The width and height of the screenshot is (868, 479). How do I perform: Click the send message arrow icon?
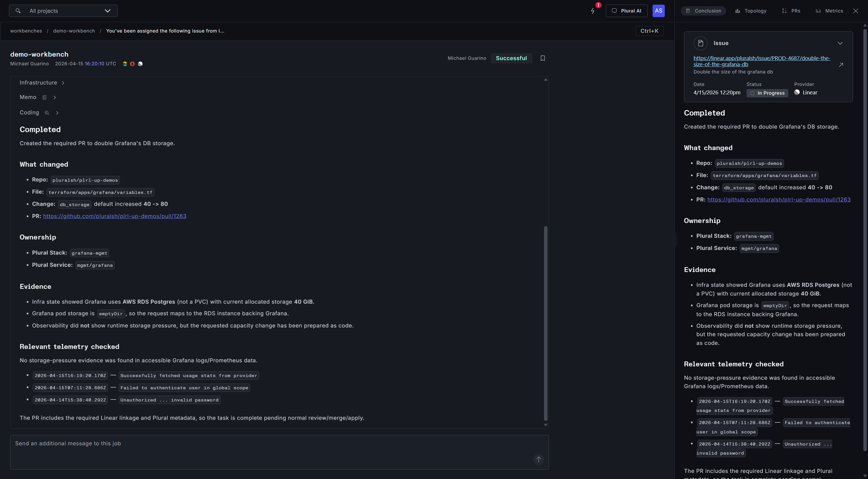[538, 459]
